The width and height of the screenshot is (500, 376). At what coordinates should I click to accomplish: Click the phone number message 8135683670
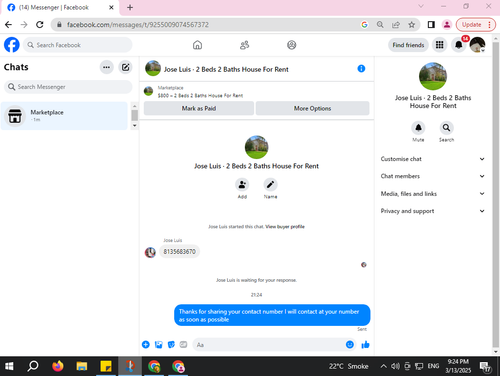(x=179, y=252)
